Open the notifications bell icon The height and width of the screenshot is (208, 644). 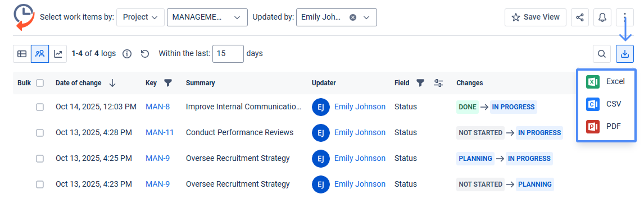coord(602,17)
